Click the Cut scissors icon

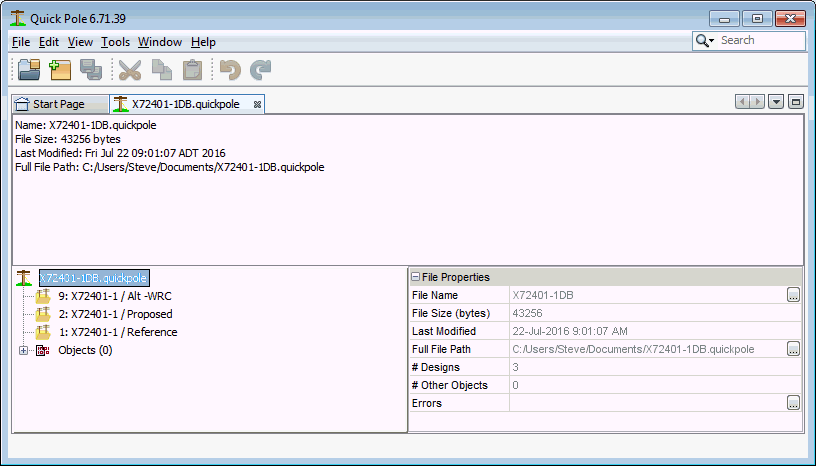pyautogui.click(x=130, y=70)
